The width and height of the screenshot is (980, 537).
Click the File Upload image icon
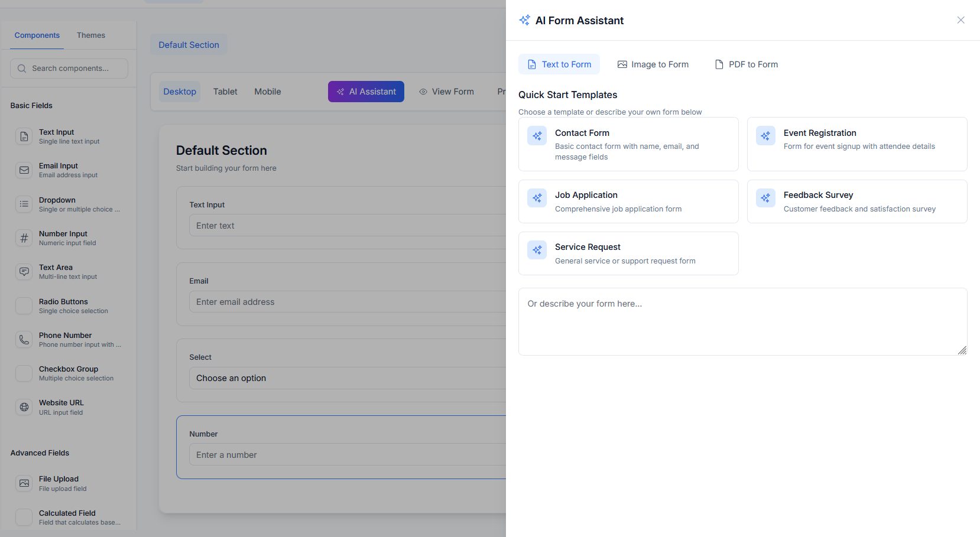24,483
